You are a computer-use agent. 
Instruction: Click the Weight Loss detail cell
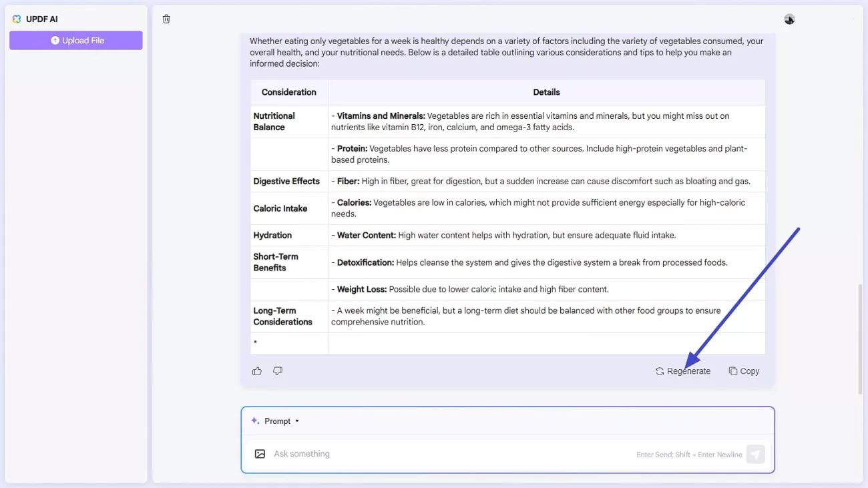coord(546,289)
